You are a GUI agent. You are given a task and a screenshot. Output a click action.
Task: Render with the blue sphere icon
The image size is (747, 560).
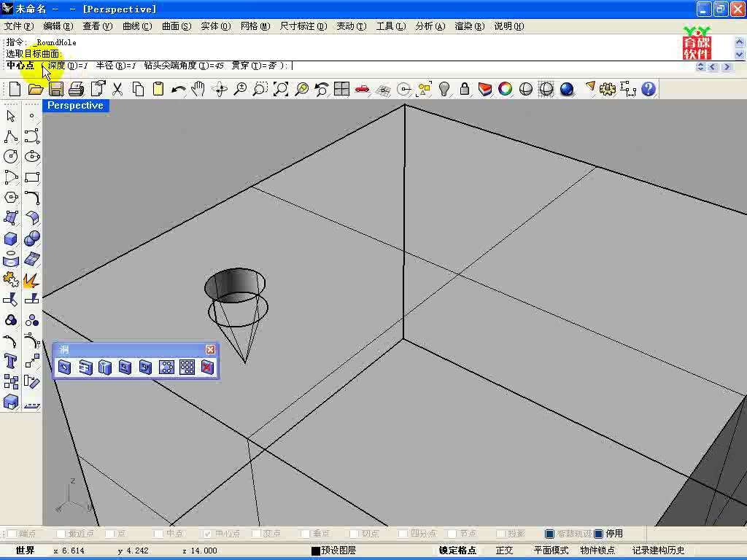click(567, 89)
